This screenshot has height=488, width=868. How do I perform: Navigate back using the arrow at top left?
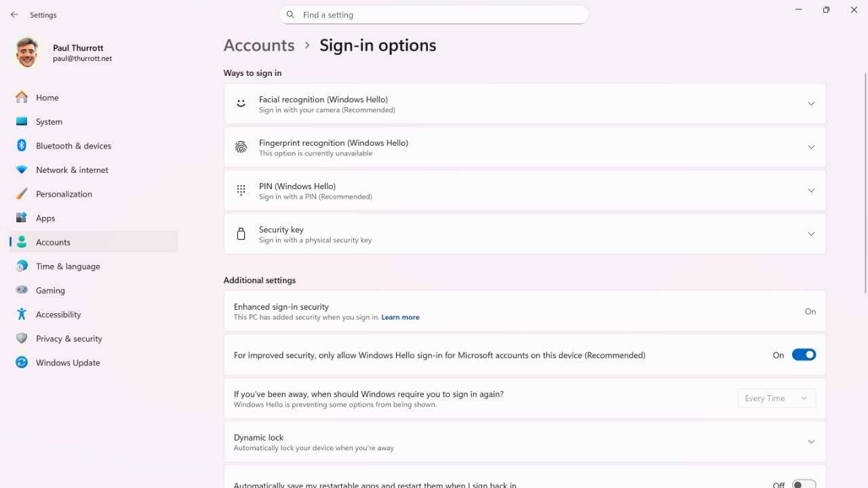coord(14,14)
